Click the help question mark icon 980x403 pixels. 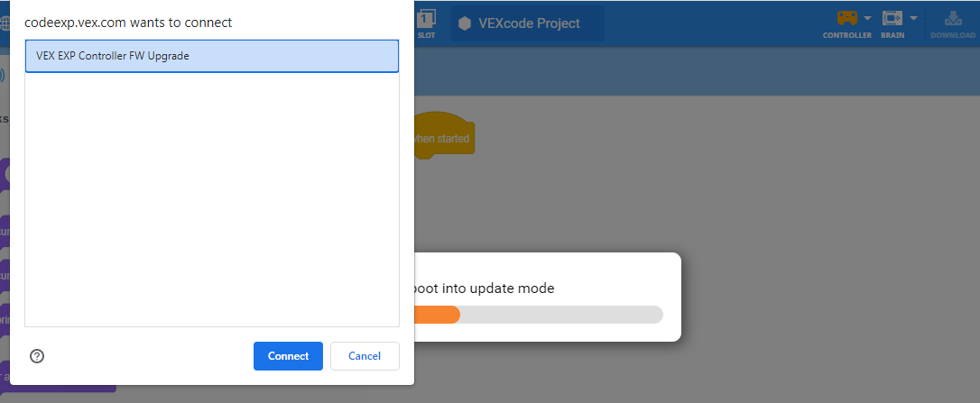(37, 356)
